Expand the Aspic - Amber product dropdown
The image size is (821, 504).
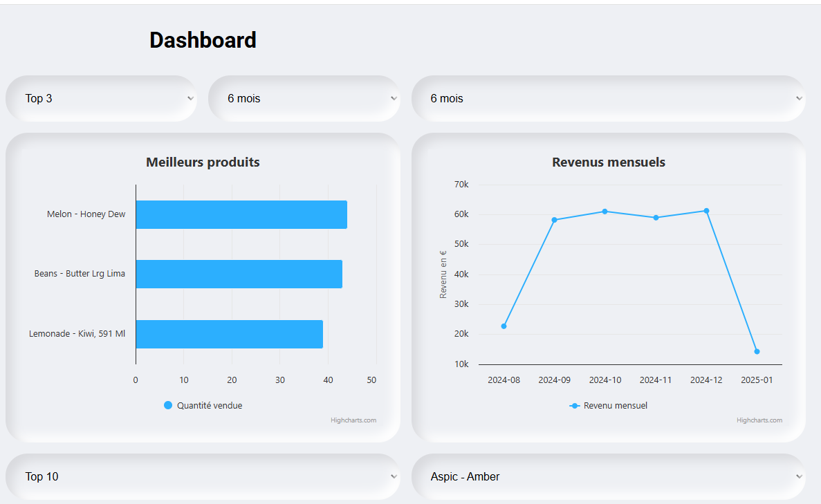(608, 476)
